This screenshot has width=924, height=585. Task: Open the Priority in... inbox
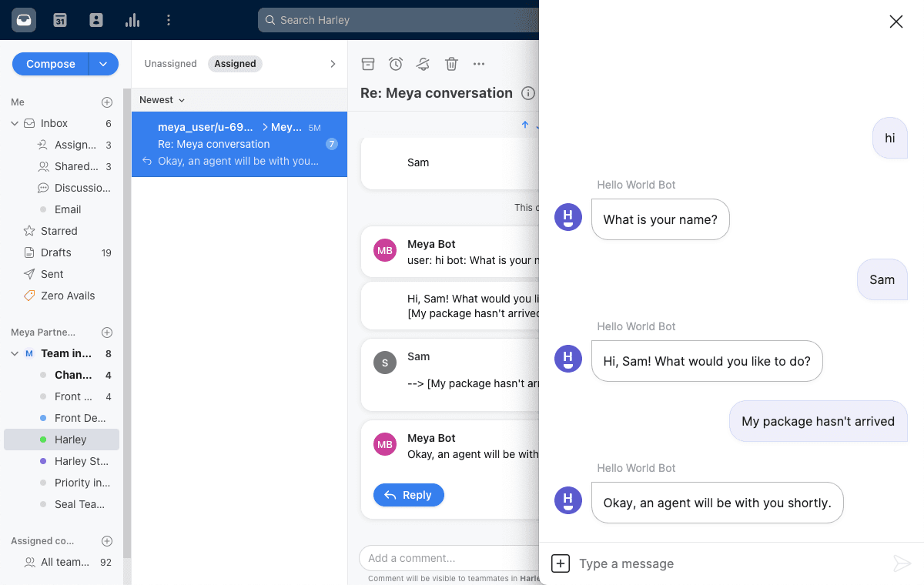click(75, 483)
